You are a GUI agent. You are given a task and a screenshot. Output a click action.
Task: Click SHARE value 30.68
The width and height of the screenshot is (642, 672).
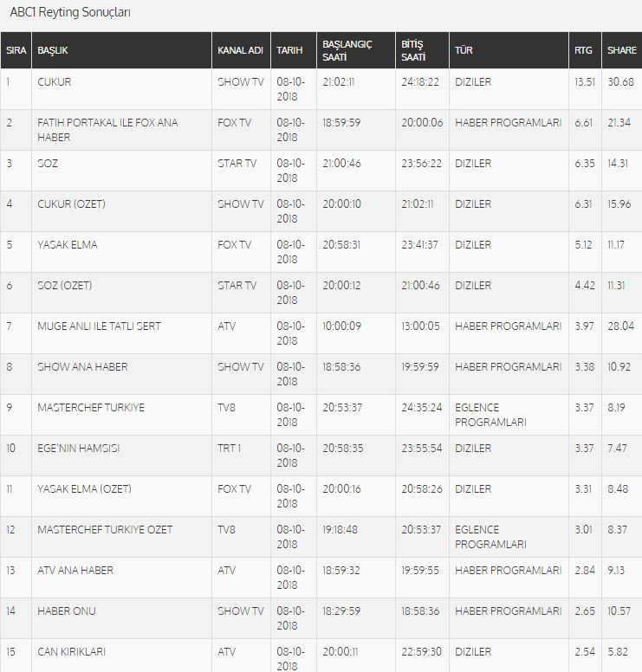tap(620, 82)
